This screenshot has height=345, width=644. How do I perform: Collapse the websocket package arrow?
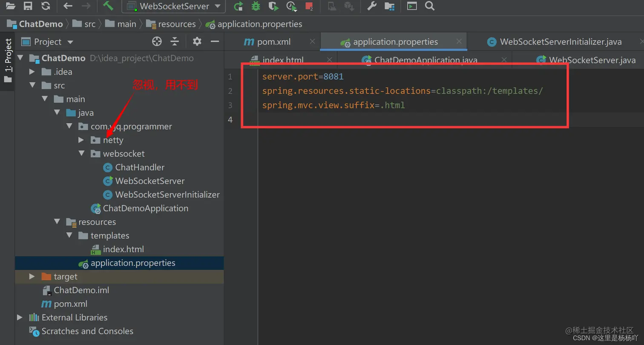81,153
